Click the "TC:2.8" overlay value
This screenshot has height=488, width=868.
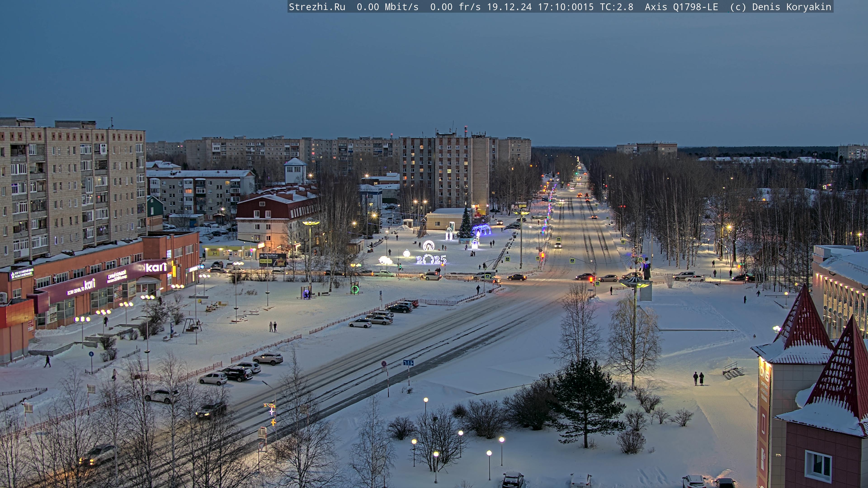(617, 7)
